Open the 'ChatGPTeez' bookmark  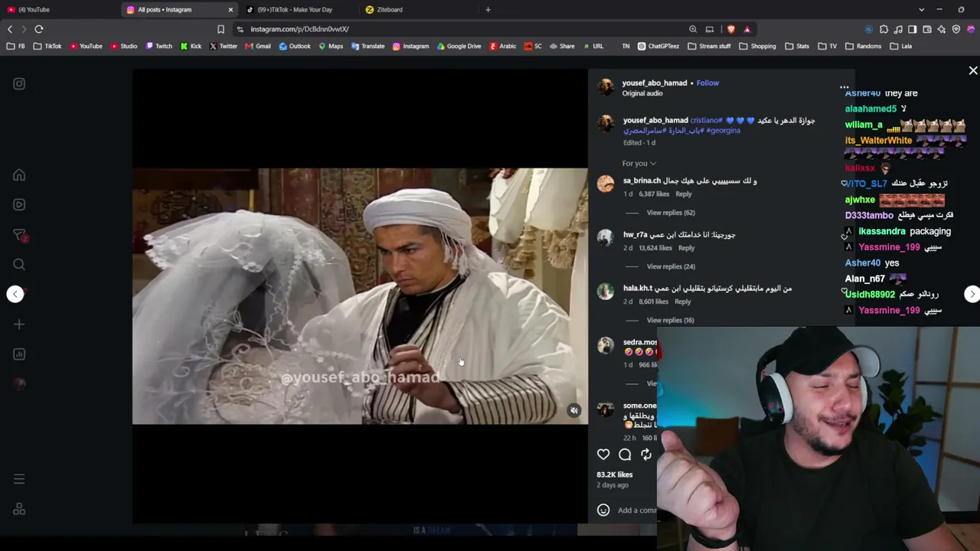point(658,46)
